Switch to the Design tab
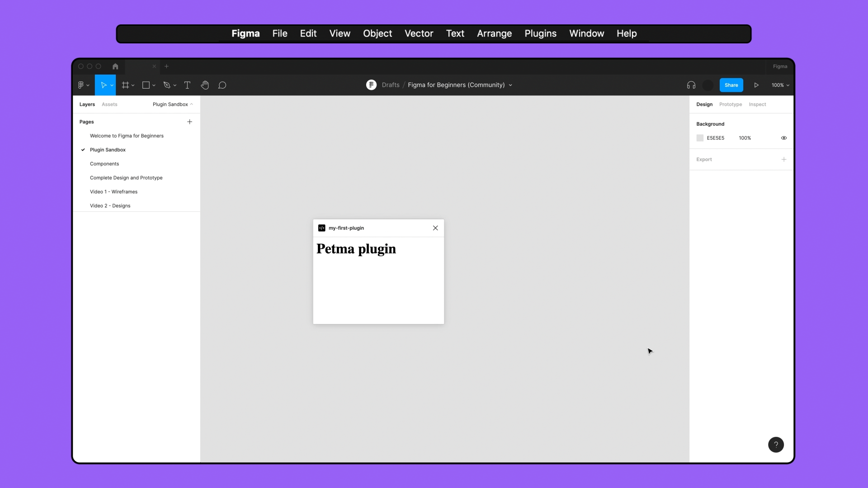868x488 pixels. coord(704,104)
